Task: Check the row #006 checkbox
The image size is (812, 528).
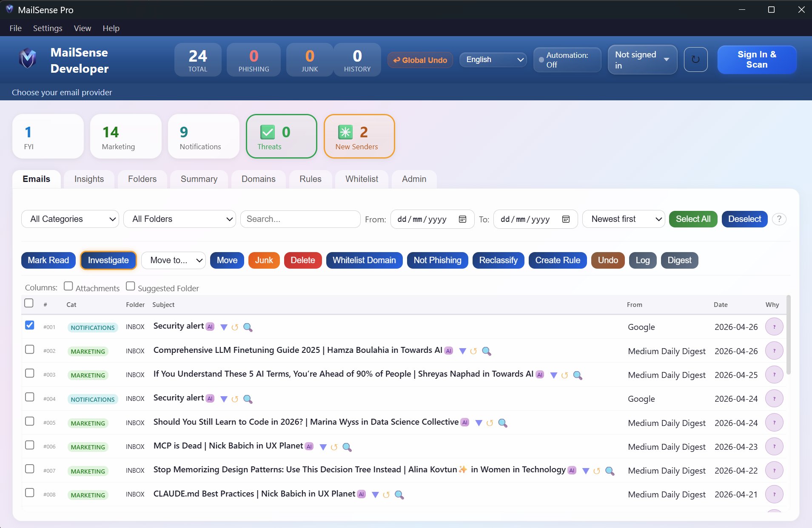Action: pos(29,445)
